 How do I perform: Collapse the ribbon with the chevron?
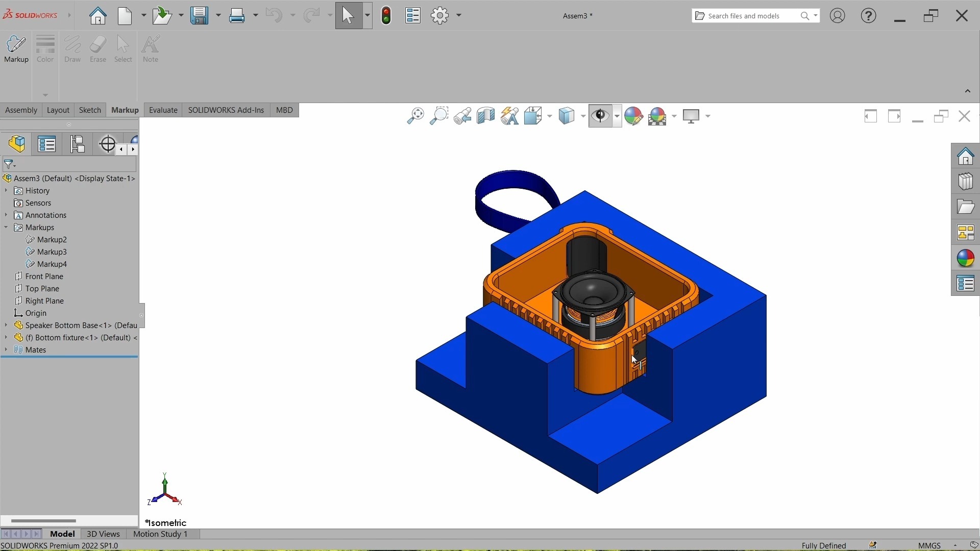[968, 91]
